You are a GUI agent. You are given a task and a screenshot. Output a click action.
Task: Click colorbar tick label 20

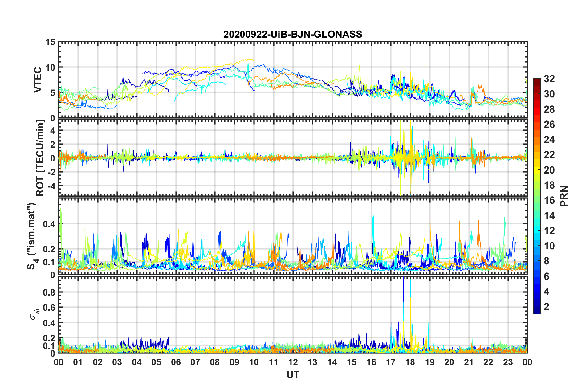(x=549, y=170)
